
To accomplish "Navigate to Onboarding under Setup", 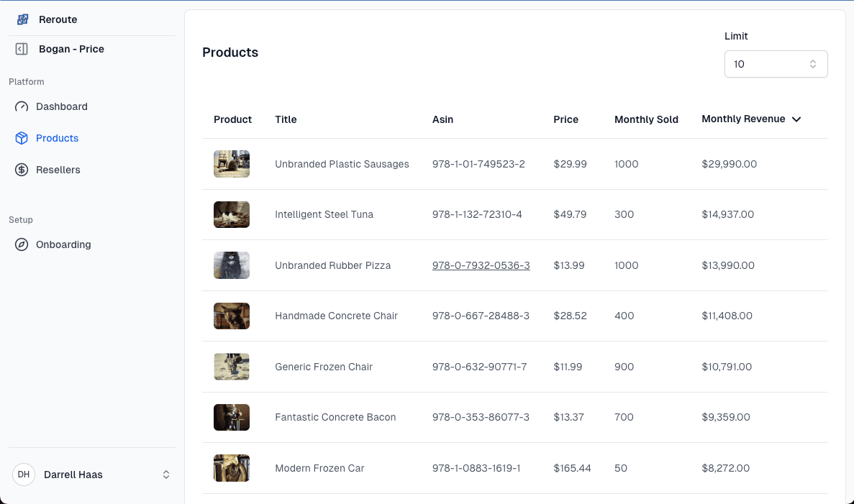I will pyautogui.click(x=63, y=244).
